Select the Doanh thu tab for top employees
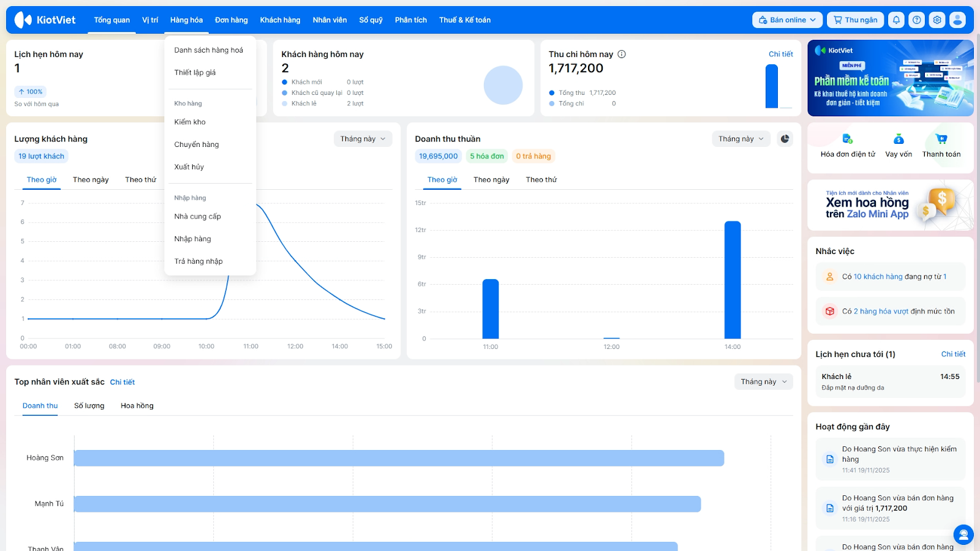 (x=40, y=406)
